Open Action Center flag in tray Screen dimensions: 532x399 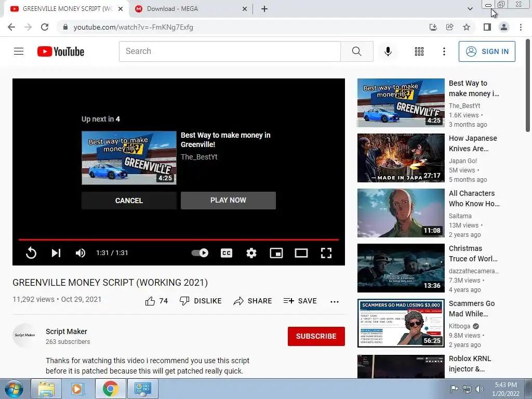454,389
